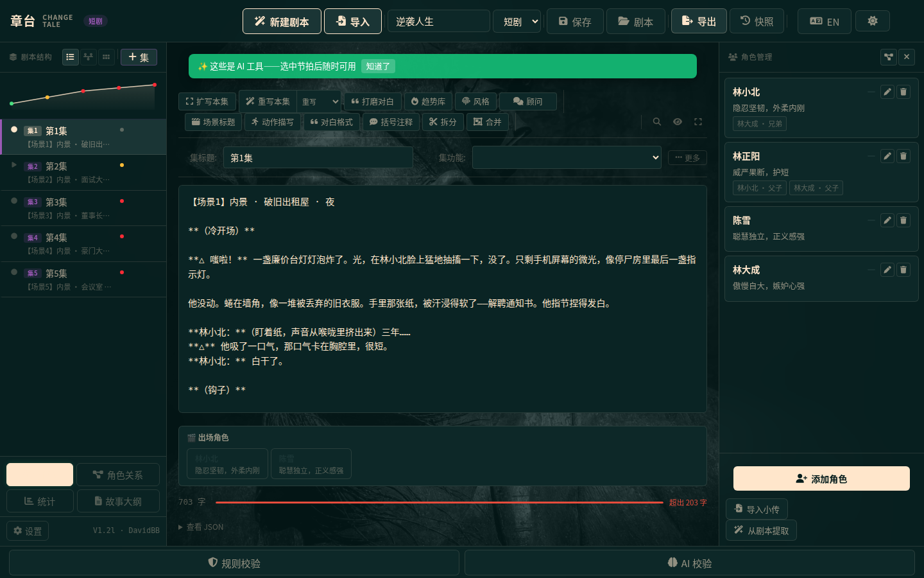Open 快照 snapshot history
The width and height of the screenshot is (924, 578).
pos(757,21)
